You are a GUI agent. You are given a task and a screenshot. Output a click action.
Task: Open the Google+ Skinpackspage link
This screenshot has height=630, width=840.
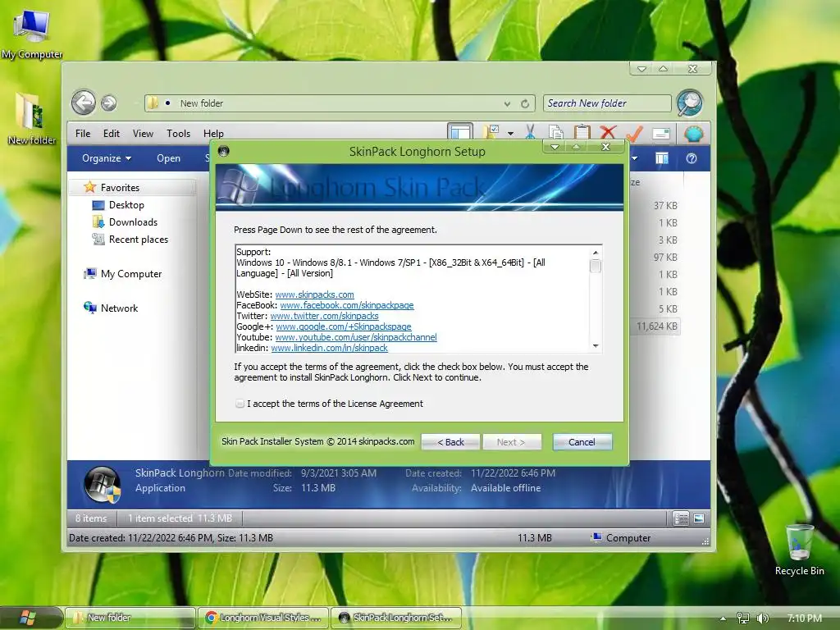tap(344, 326)
